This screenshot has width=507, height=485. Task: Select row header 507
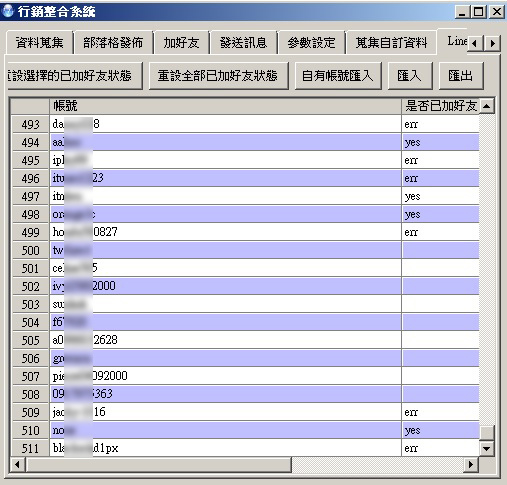tap(30, 376)
